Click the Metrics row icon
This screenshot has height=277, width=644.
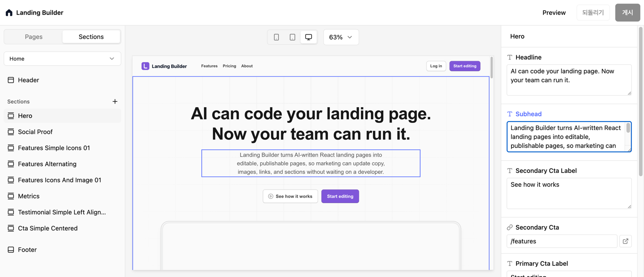point(11,196)
